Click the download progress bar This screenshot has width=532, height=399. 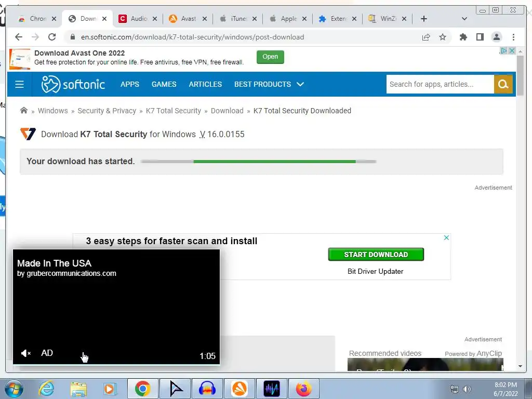point(259,162)
